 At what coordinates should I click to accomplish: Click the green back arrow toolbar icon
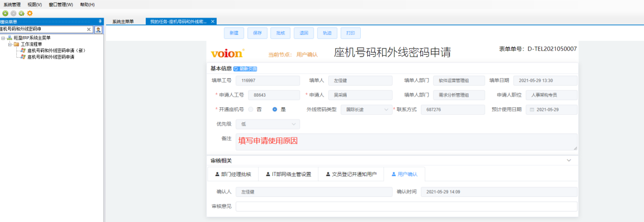point(5,13)
